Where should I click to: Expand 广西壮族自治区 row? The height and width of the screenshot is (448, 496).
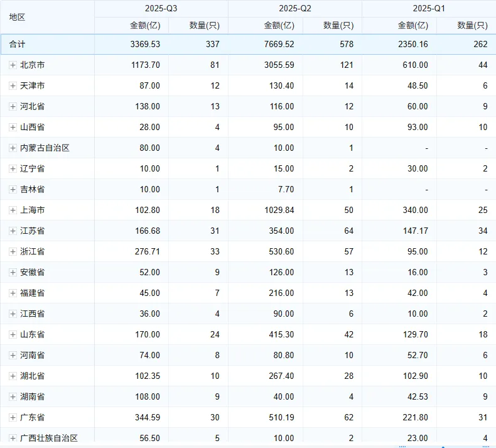click(13, 437)
